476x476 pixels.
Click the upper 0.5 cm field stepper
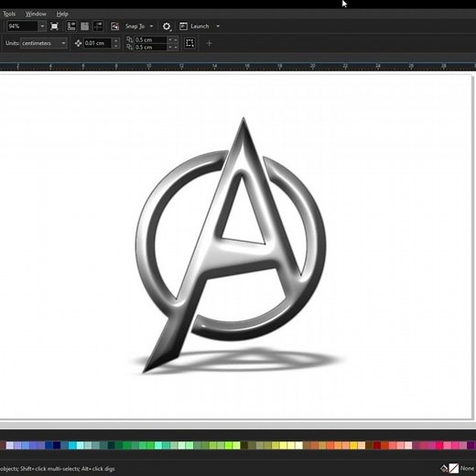173,39
